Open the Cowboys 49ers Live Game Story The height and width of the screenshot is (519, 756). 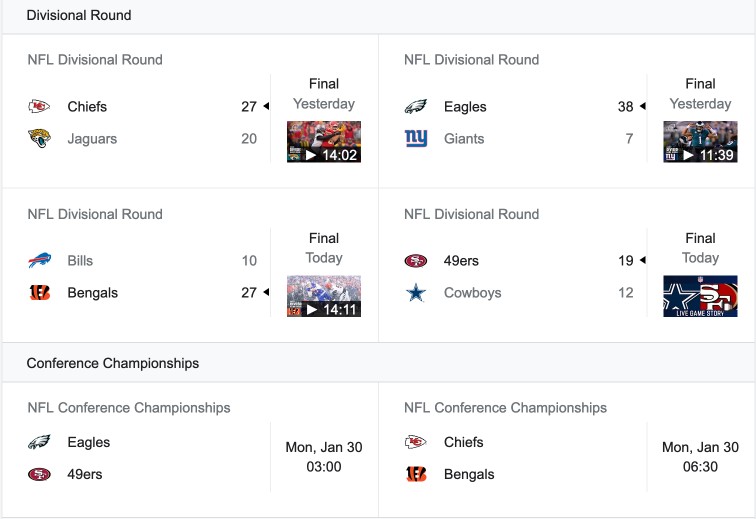pos(700,296)
